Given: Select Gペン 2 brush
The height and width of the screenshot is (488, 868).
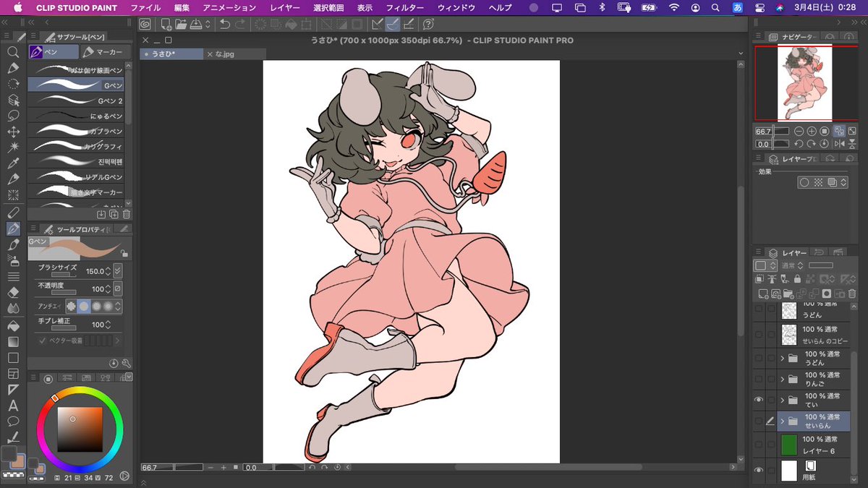Looking at the screenshot, I should click(76, 100).
